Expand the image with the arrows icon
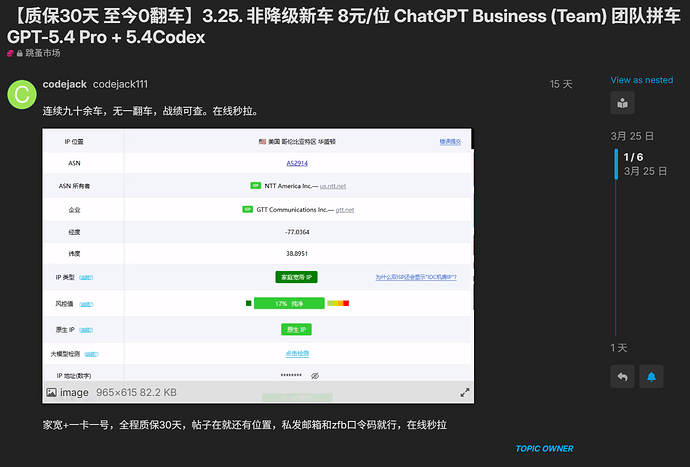This screenshot has width=690, height=467. [465, 393]
